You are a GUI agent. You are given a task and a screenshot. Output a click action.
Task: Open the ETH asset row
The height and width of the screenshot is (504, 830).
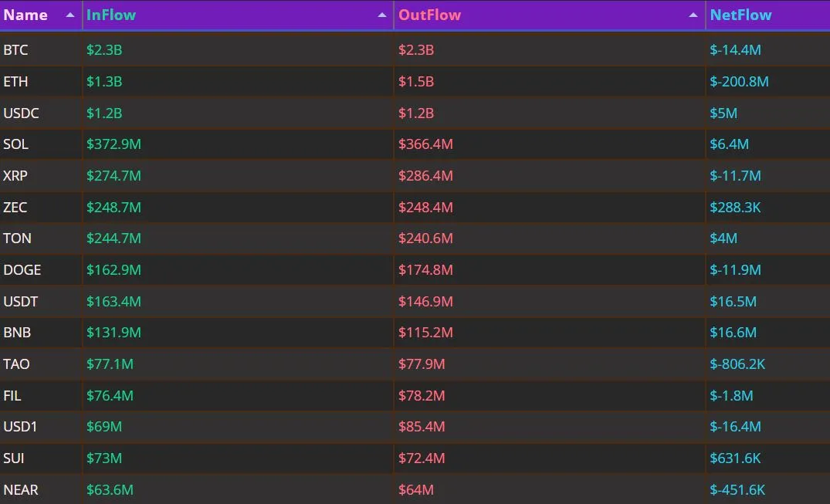[415, 82]
